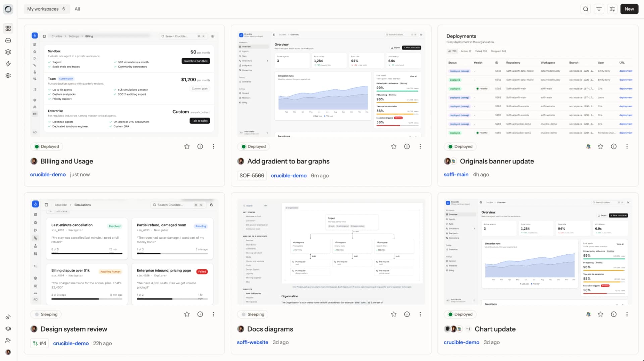This screenshot has width=644, height=361.
Task: Open the workspaces grid icon in sidebar
Action: coord(8,28)
